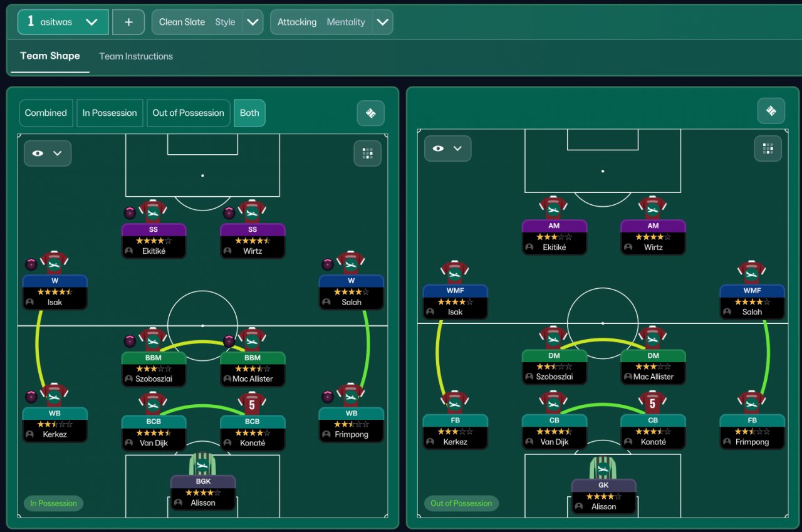Expand the chevron next to Clean Slate Style
This screenshot has height=532, width=802.
[x=253, y=22]
